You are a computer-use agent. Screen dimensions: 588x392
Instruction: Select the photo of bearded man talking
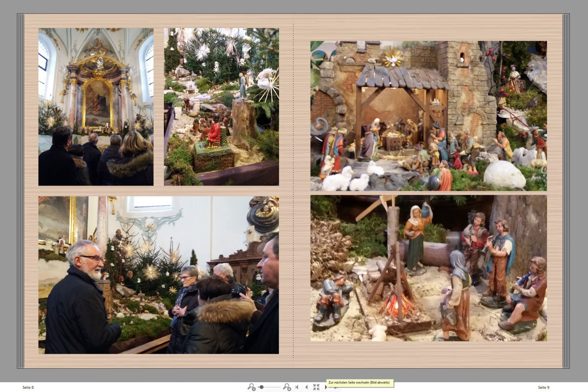tap(158, 275)
